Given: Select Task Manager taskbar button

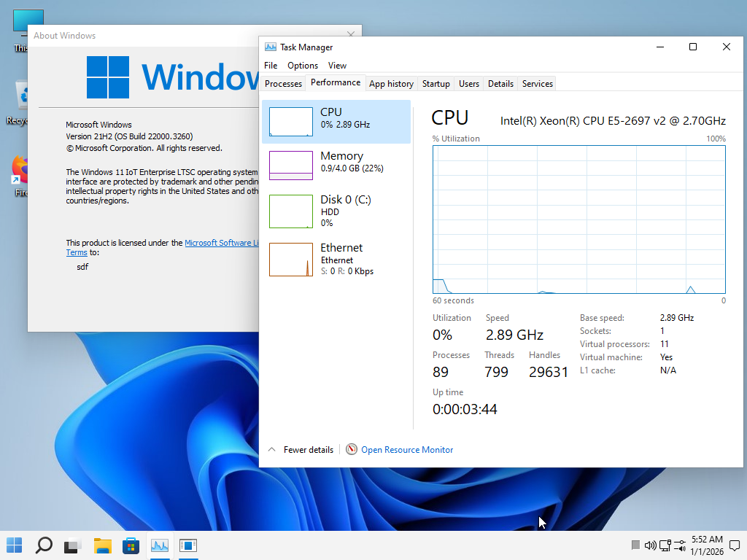Looking at the screenshot, I should [x=160, y=545].
